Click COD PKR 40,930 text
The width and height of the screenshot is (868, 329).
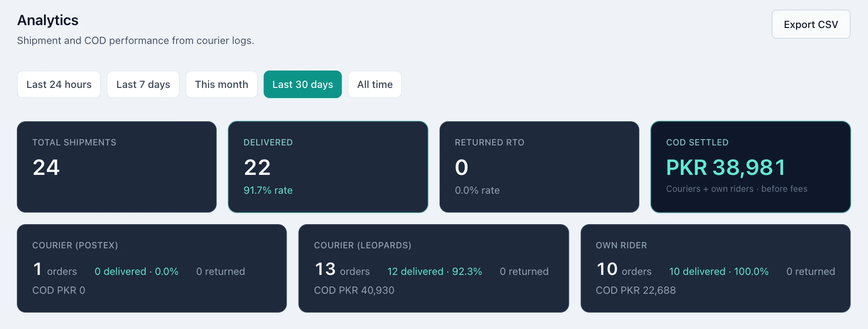pos(354,290)
